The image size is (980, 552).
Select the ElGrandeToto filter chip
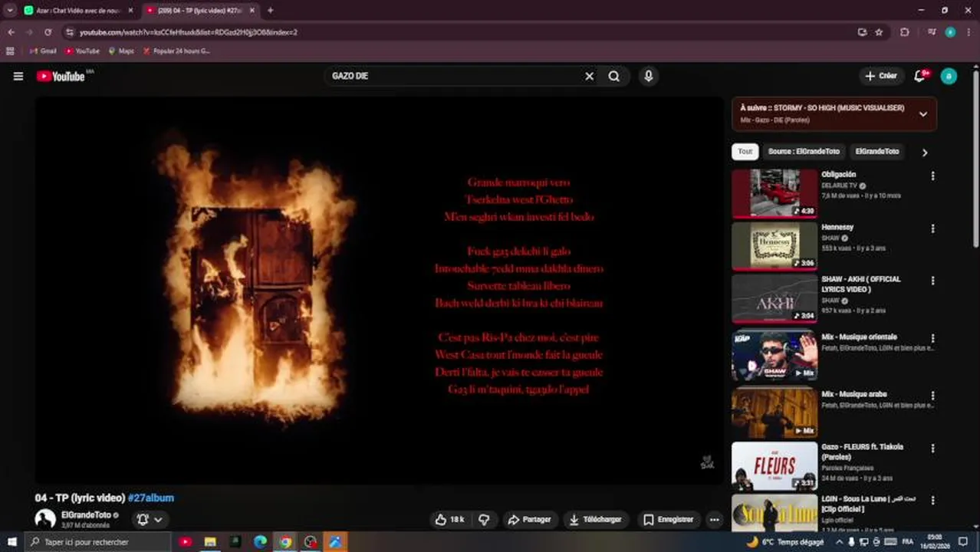coord(876,152)
